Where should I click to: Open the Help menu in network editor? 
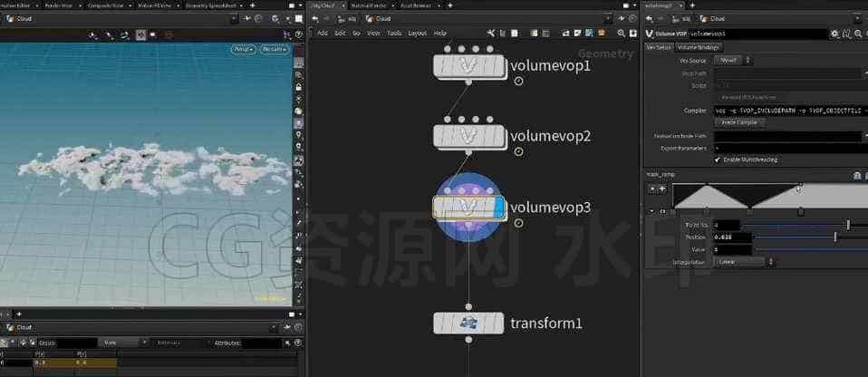pos(439,34)
